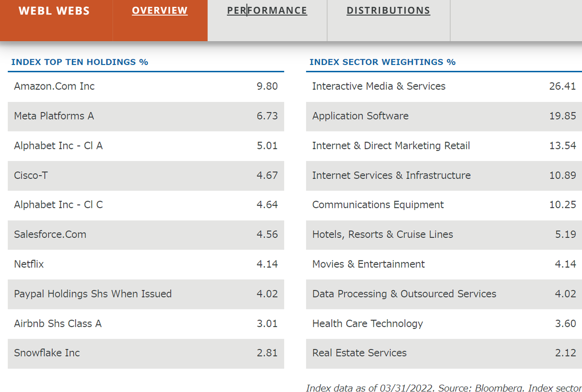Click the 3.01 value for Airbnb
Screen dimensions: 582x392
[x=267, y=323]
